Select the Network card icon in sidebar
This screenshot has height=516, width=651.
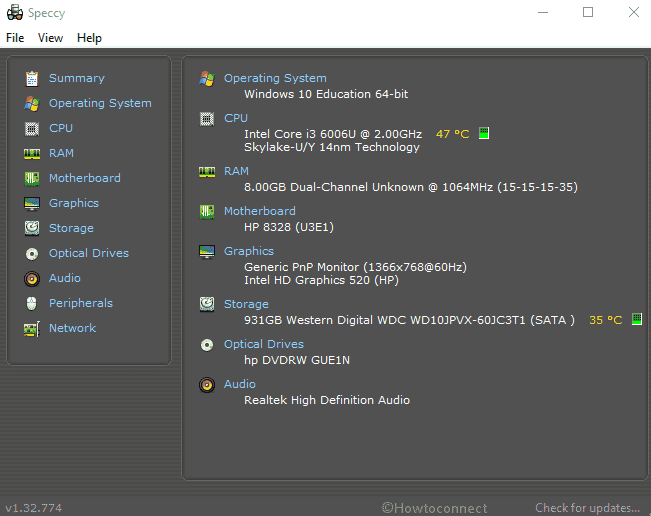click(x=32, y=329)
